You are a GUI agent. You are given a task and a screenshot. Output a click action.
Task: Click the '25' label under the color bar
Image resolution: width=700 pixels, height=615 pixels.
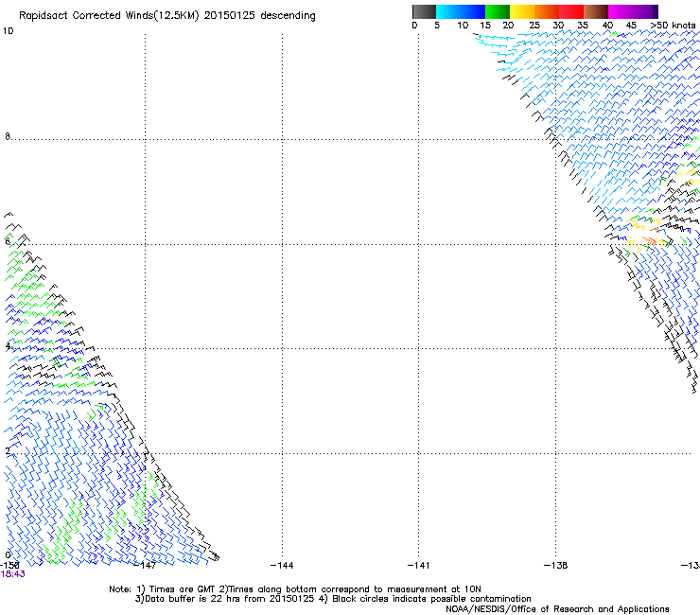(534, 26)
